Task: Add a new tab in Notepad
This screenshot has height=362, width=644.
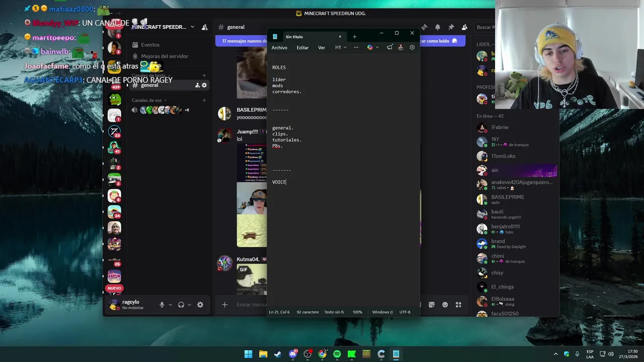Action: click(x=354, y=37)
